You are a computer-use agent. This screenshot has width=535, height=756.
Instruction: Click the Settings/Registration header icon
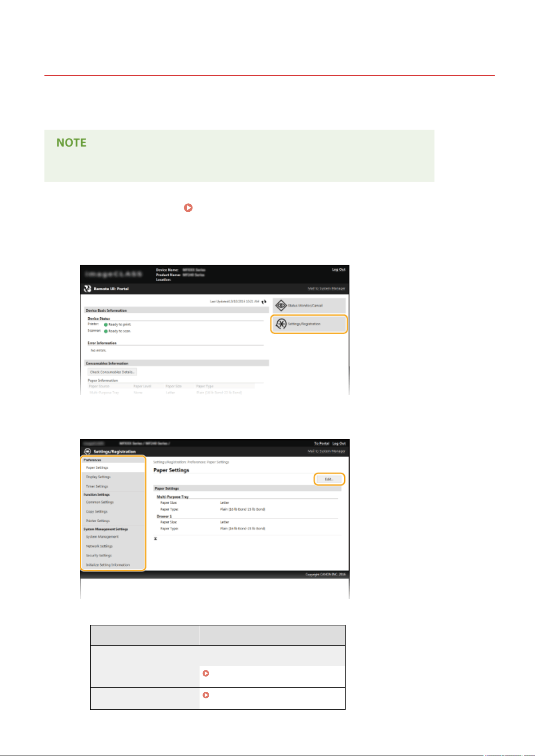(88, 451)
